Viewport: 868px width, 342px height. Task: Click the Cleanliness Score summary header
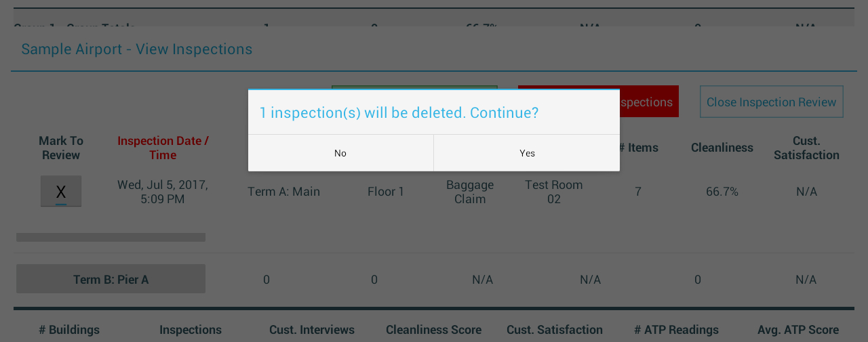[x=433, y=330]
